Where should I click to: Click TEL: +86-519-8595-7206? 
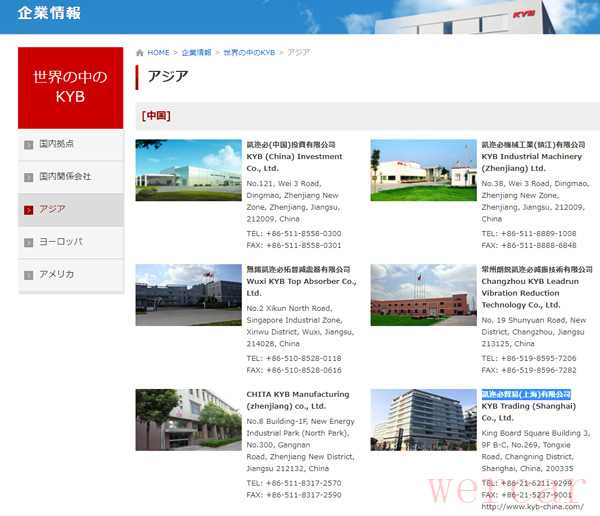coord(529,358)
